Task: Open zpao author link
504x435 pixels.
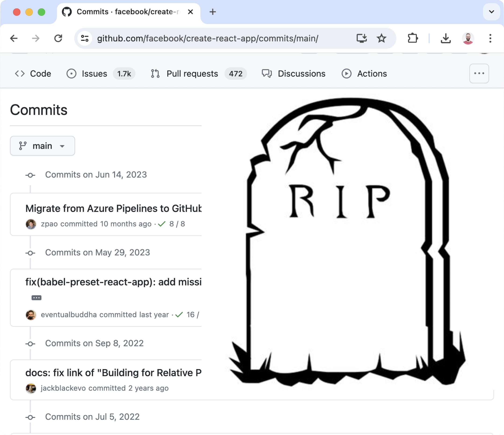Action: (x=49, y=224)
